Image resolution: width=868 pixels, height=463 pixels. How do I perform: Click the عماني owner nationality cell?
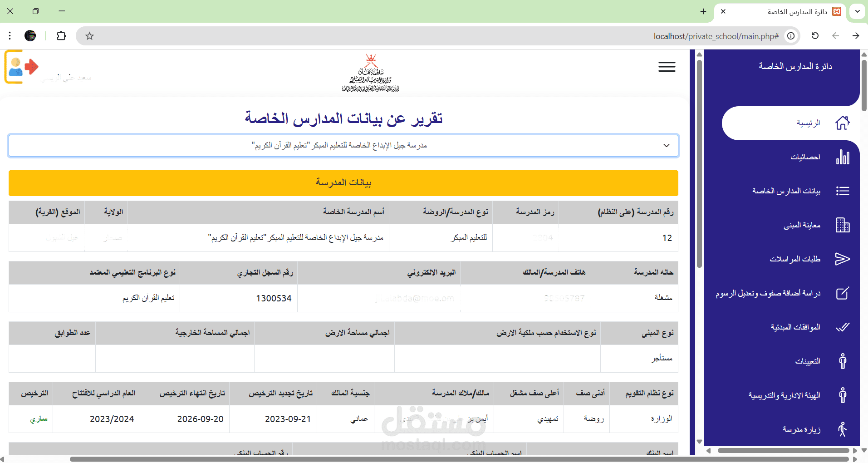345,419
